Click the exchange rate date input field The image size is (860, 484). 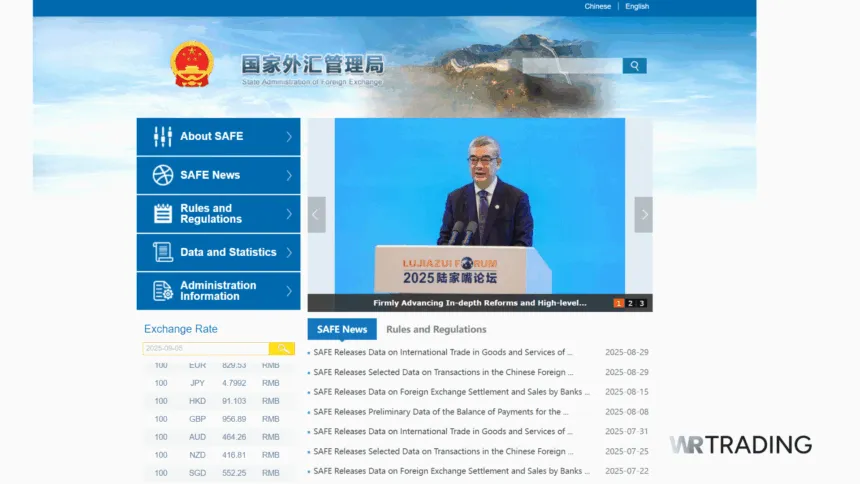205,349
